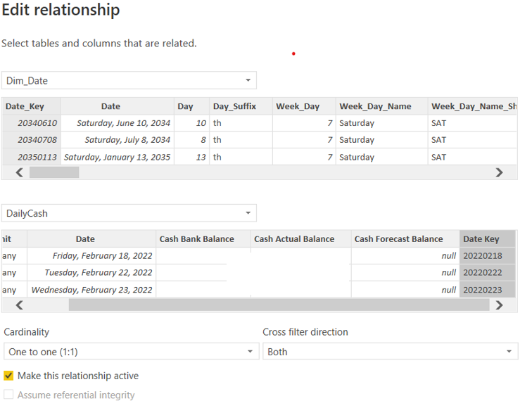Select the Cash Actual Balance column header
Viewport: 532px width, 401px height.
(x=301, y=238)
